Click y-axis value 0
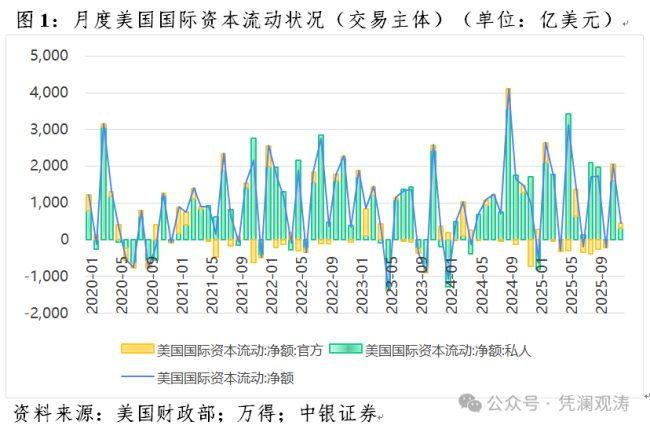650x429 pixels. (x=65, y=240)
